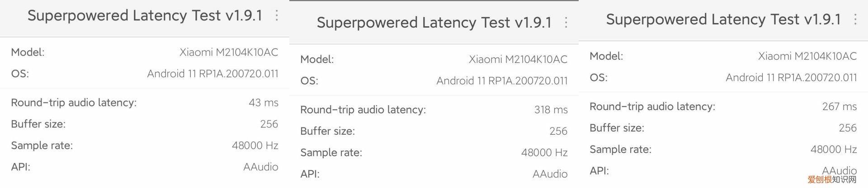Viewport: 868px width, 188px height.
Task: Click the Android 11 OS value in leftmost screenshot
Action: coord(212,74)
